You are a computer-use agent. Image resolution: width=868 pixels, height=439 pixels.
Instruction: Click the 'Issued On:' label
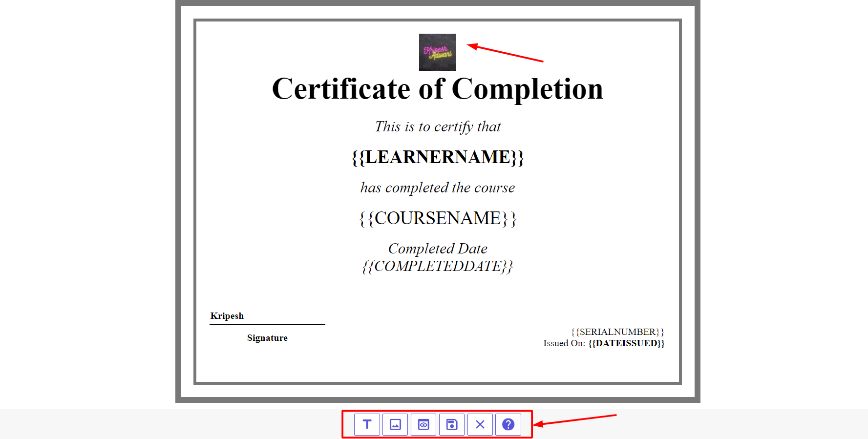[x=564, y=343]
